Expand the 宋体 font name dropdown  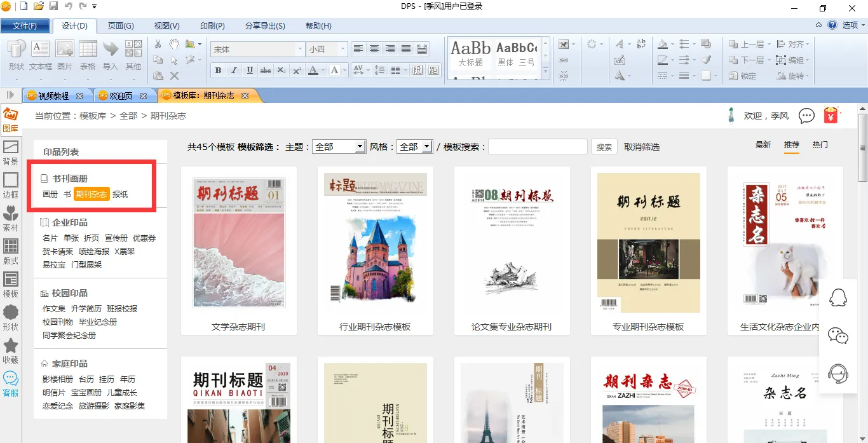pyautogui.click(x=300, y=49)
